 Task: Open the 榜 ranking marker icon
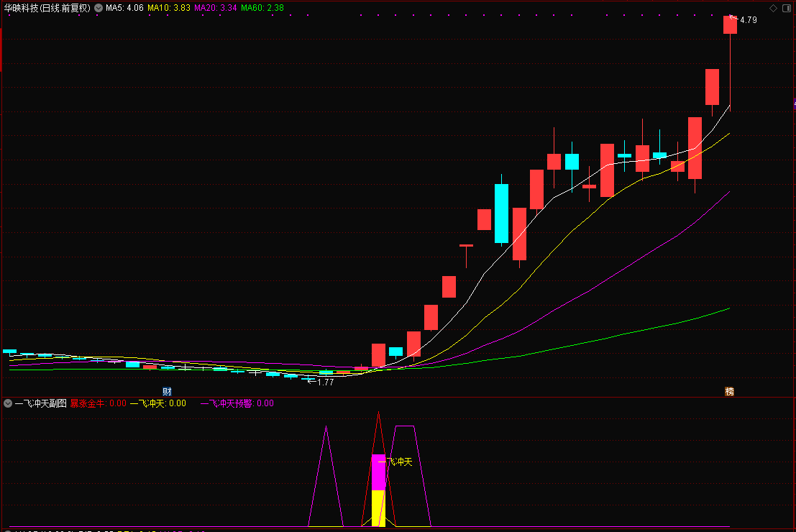[730, 391]
